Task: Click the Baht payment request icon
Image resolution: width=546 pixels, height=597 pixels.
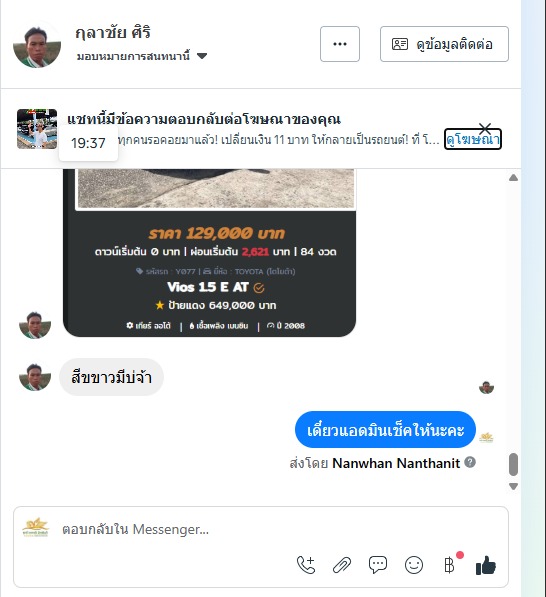Action: [x=450, y=565]
